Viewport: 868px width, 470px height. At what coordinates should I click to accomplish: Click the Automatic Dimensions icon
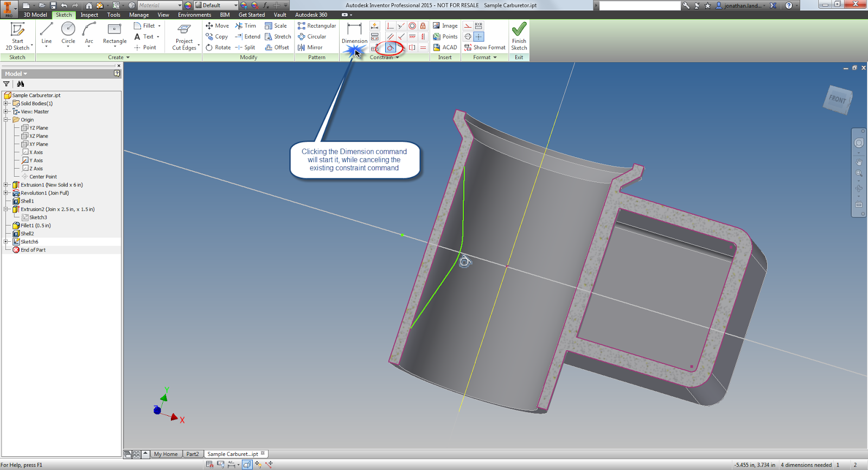pyautogui.click(x=375, y=25)
